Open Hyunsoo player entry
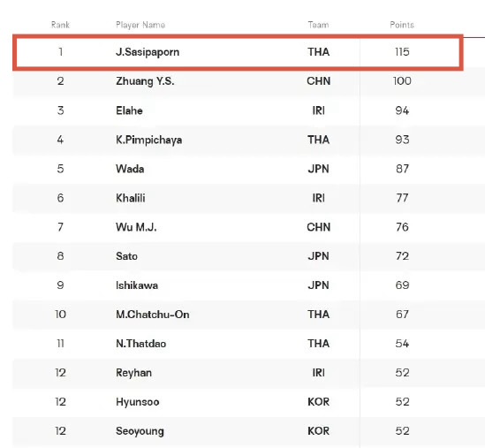 pyautogui.click(x=137, y=402)
